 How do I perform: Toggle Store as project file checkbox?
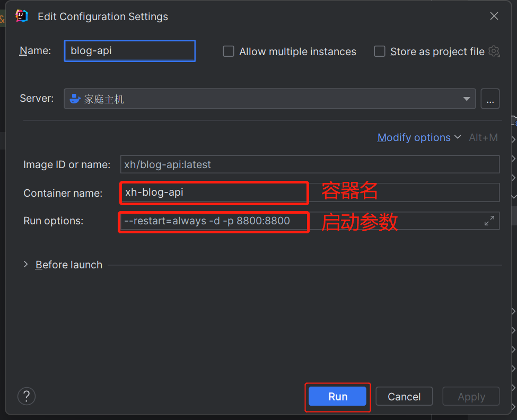point(380,51)
